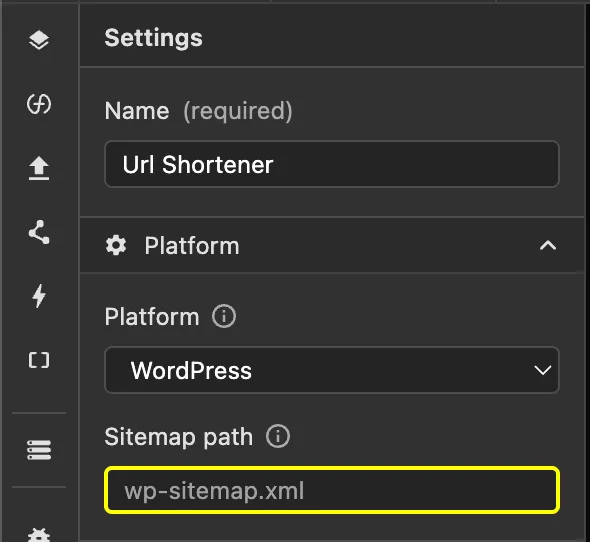This screenshot has width=590, height=542.
Task: Open the square brackets icon in sidebar
Action: point(39,360)
